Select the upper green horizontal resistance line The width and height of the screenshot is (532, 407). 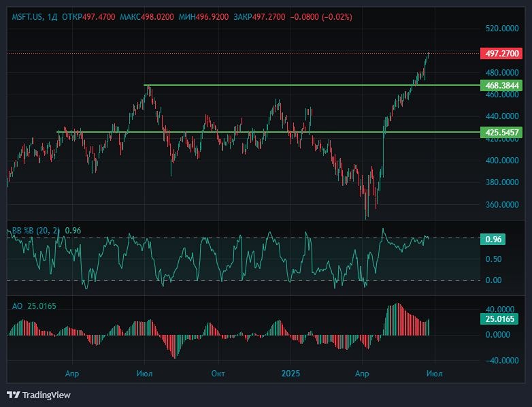[272, 85]
